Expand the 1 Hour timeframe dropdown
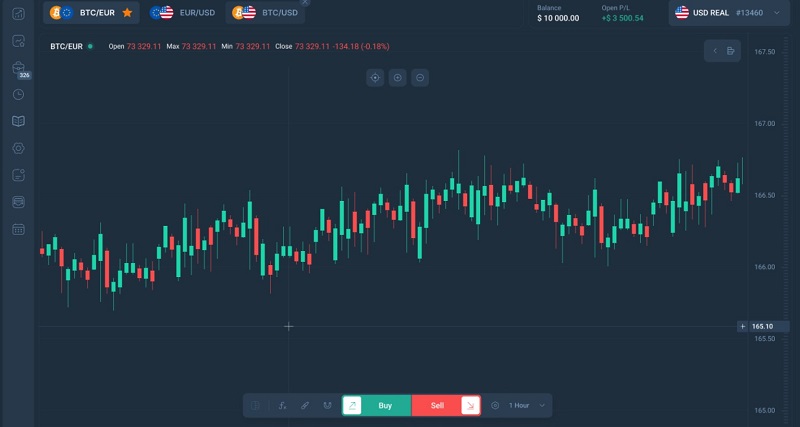 pos(527,405)
